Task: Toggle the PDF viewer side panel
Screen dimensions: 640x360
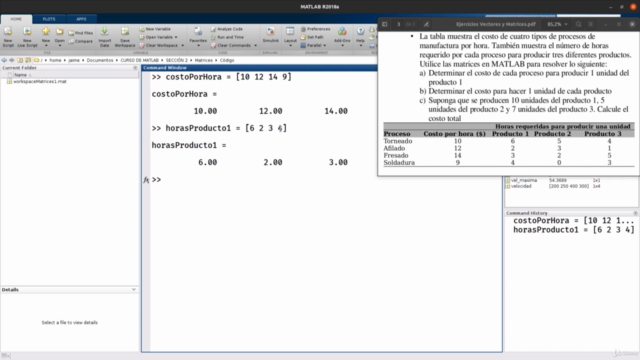Action: (384, 24)
